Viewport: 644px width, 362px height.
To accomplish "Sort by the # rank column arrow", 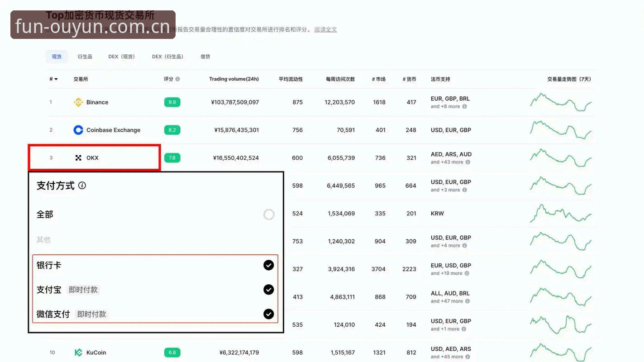I will coord(56,79).
